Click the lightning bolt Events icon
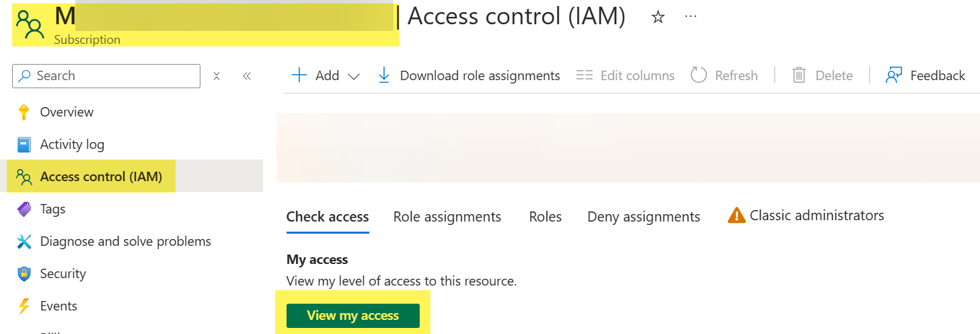This screenshot has height=334, width=980. [x=24, y=306]
